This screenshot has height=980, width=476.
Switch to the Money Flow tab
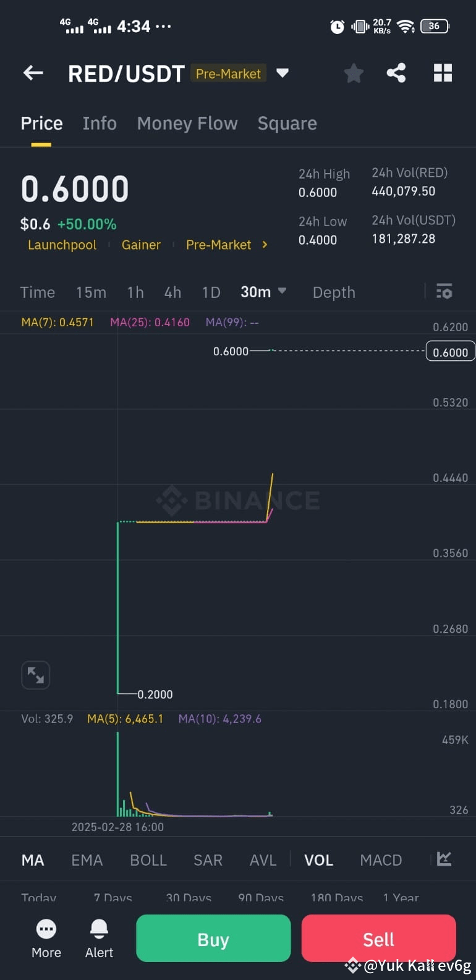(187, 123)
